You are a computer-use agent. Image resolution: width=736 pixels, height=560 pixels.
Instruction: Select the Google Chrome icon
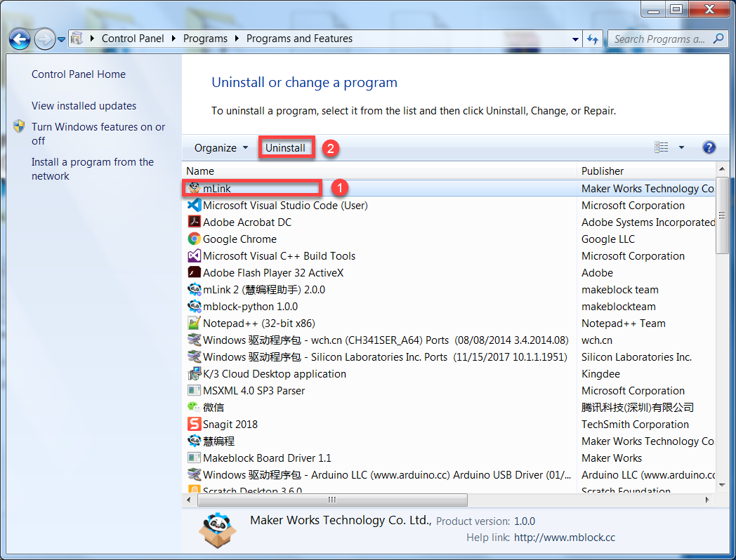pos(194,239)
